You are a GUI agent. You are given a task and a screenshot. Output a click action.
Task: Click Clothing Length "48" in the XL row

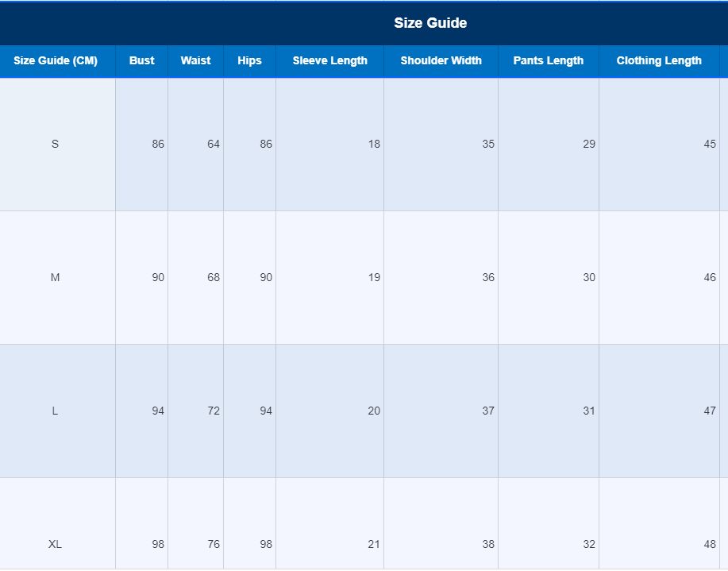pos(710,544)
